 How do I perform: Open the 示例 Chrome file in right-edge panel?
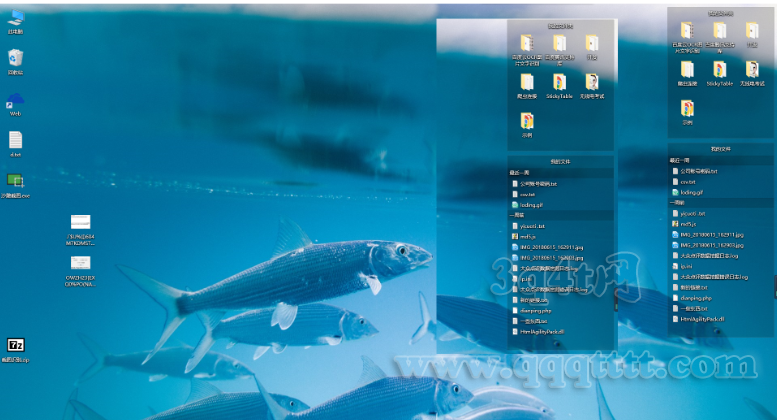click(687, 112)
